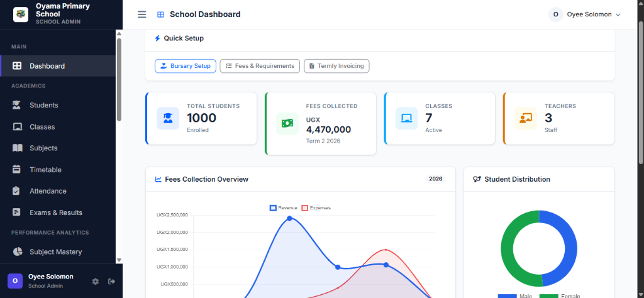The width and height of the screenshot is (644, 298).
Task: Toggle the Female legend item
Action: click(559, 296)
